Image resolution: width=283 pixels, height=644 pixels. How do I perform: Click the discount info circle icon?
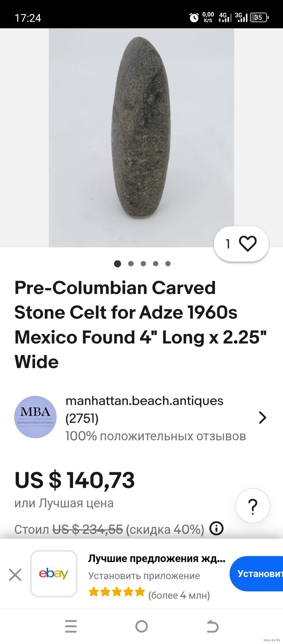point(216,528)
